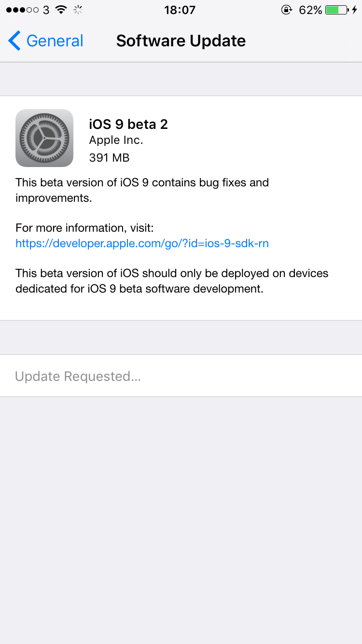The image size is (362, 644).
Task: Tap the 18:07 clock in status bar
Action: point(180,10)
